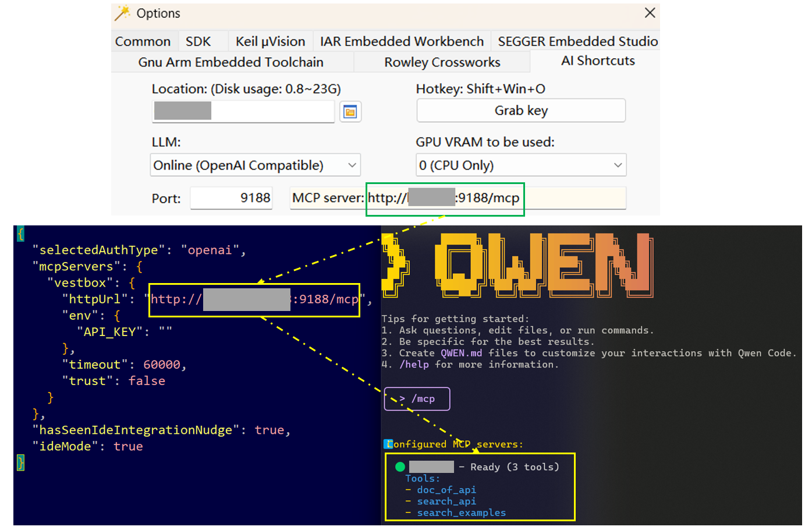The height and width of the screenshot is (530, 812).
Task: Switch to the SDK tab
Action: (198, 41)
